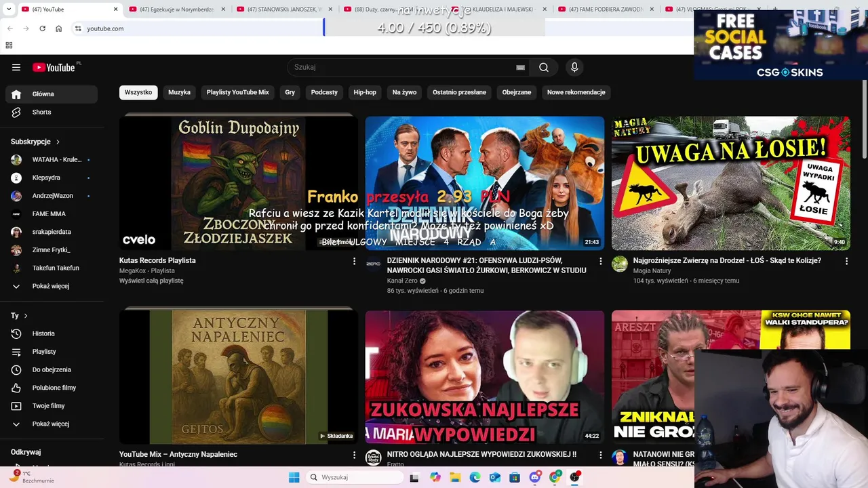Open more options for Najgroźniejsze Zwierzę video

coord(846,261)
